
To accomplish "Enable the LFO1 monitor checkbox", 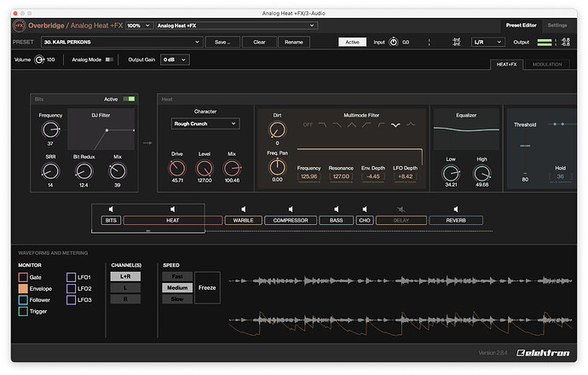I will click(x=72, y=277).
